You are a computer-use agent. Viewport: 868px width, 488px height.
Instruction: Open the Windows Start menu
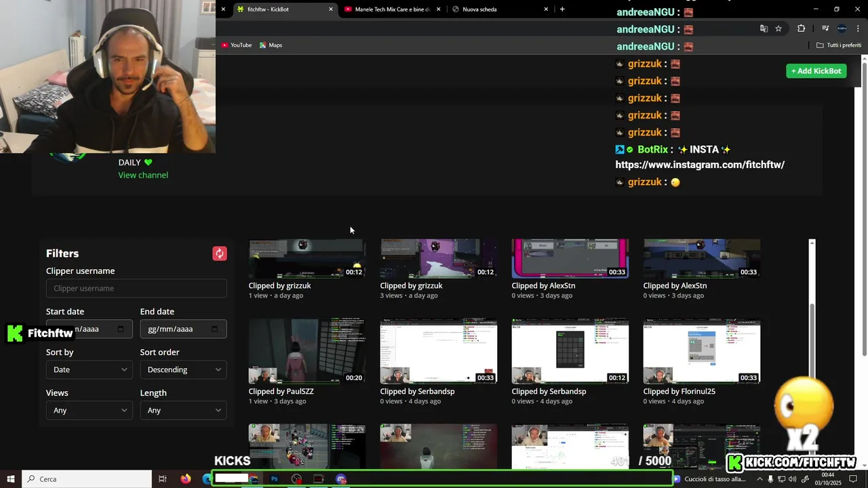11,479
